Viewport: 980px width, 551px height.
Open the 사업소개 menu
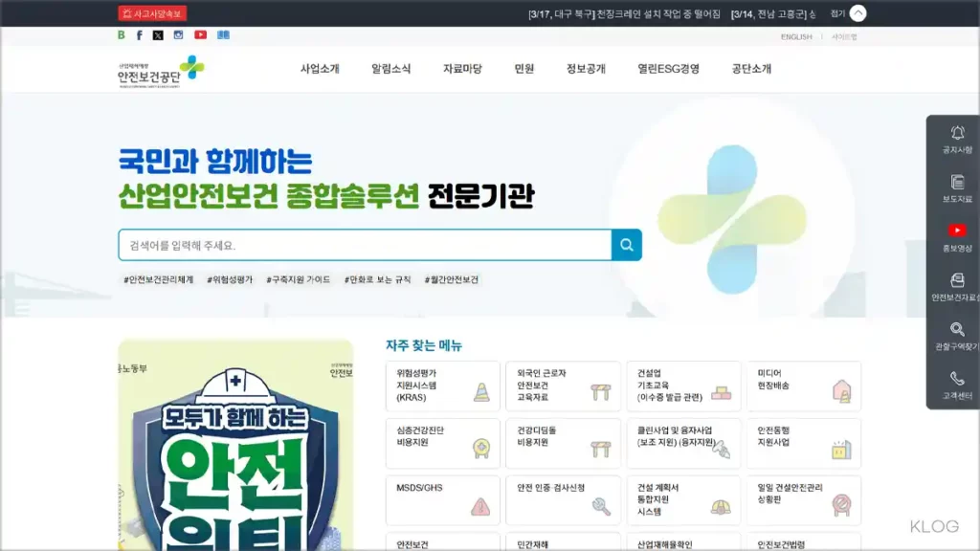(320, 69)
